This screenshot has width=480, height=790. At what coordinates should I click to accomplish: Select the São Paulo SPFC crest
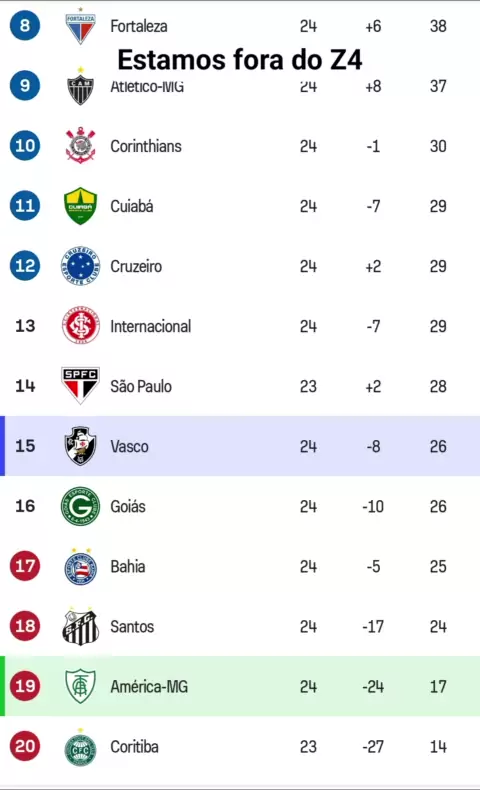(81, 385)
